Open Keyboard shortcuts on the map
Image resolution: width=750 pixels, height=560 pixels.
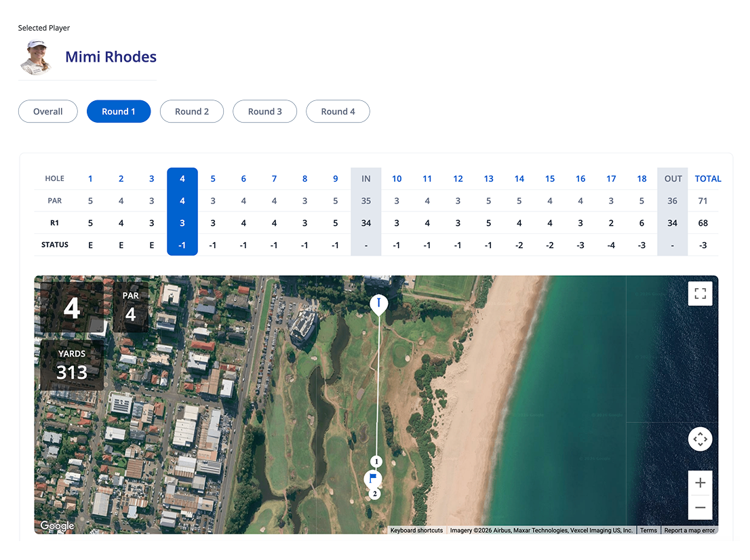(x=416, y=530)
